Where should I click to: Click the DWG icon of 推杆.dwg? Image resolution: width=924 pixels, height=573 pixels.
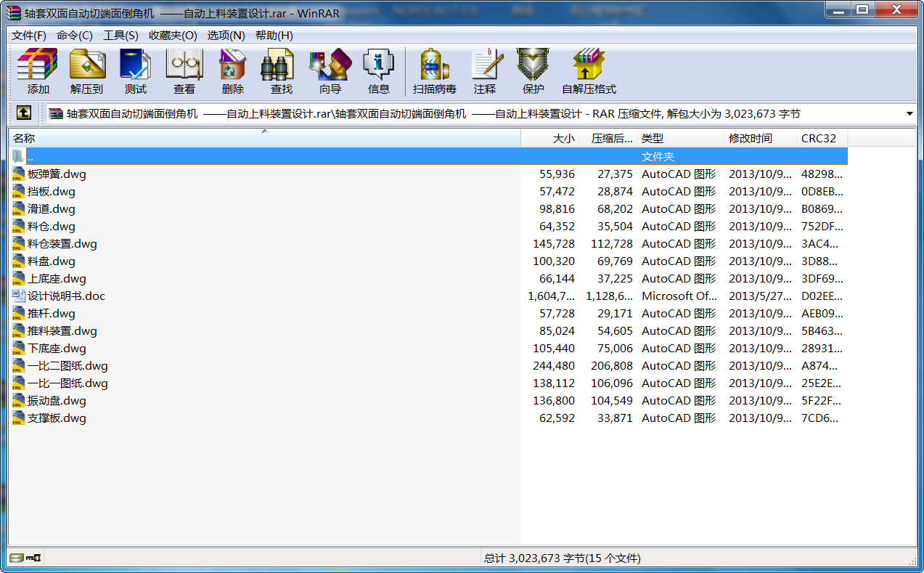19,313
